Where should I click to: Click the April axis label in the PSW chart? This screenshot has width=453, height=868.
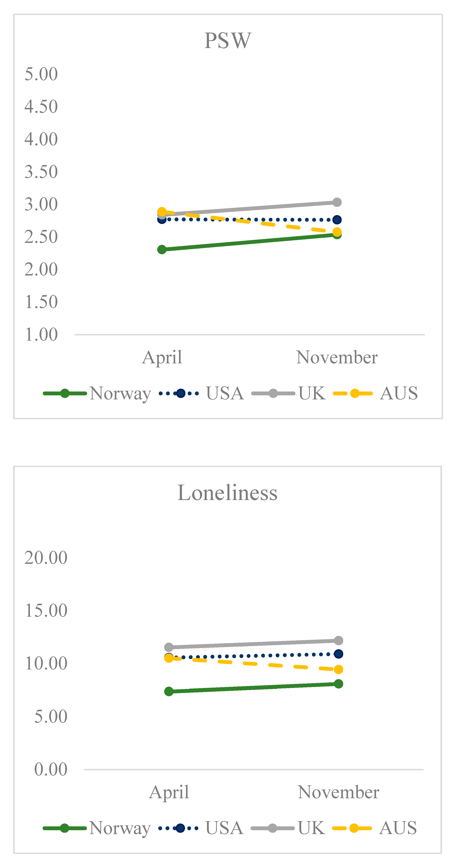click(x=162, y=358)
